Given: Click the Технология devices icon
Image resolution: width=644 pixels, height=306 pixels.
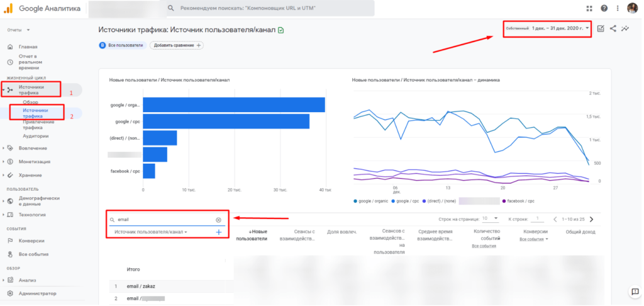Looking at the screenshot, I should coord(10,215).
